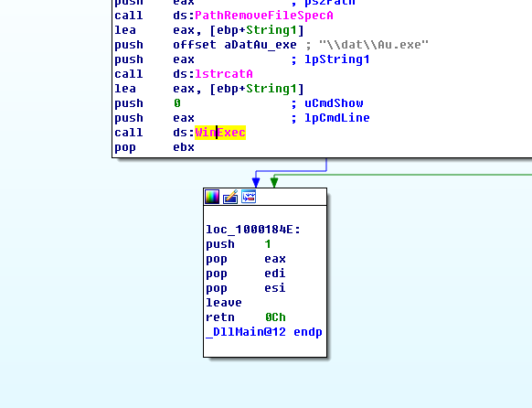
Task: Click the pop ebx instruction
Action: click(154, 147)
